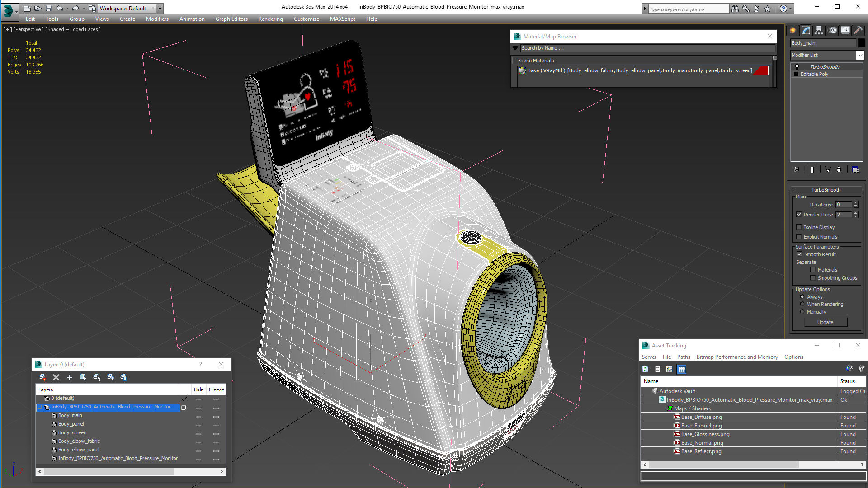This screenshot has height=488, width=868.
Task: Click the Save File icon in title bar
Action: [49, 8]
